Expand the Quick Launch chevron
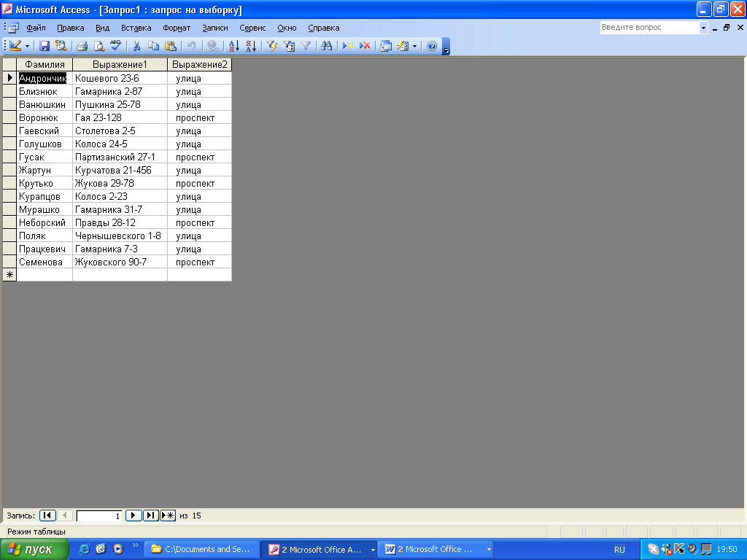Image resolution: width=747 pixels, height=560 pixels. coord(135,545)
